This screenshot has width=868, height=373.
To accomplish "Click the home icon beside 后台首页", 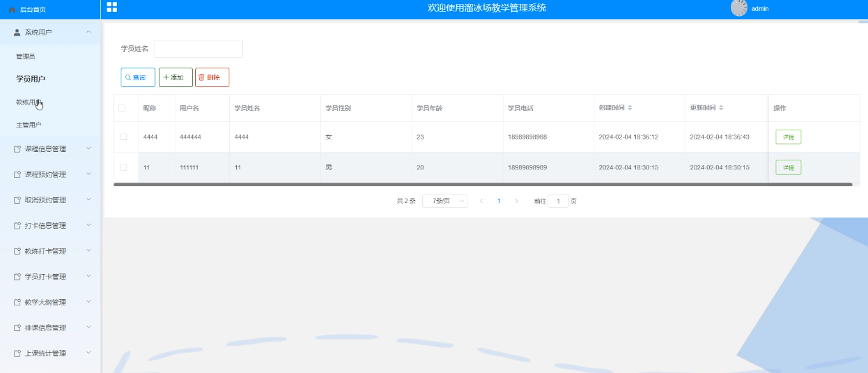I will point(12,10).
